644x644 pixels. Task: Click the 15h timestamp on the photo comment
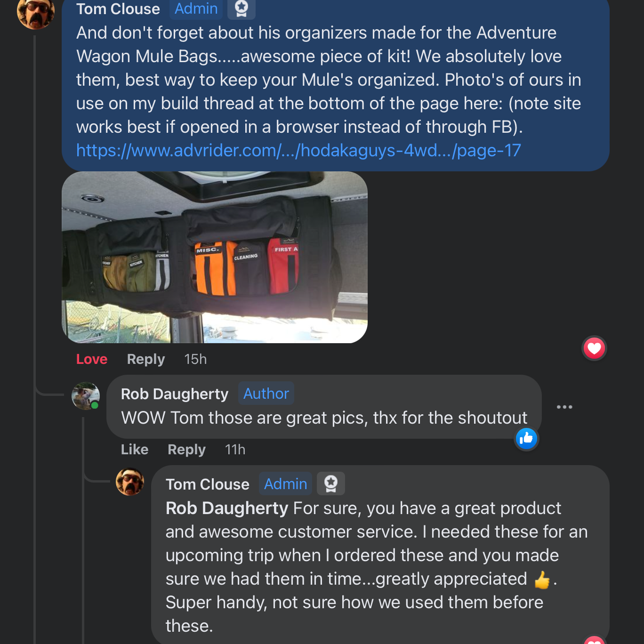[195, 359]
